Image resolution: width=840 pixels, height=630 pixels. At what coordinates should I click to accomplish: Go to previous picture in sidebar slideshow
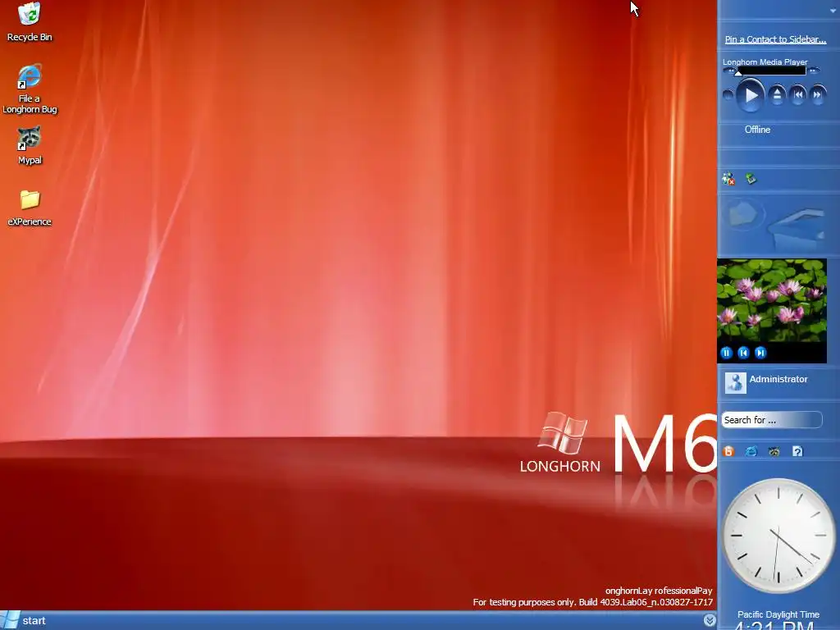pos(743,353)
